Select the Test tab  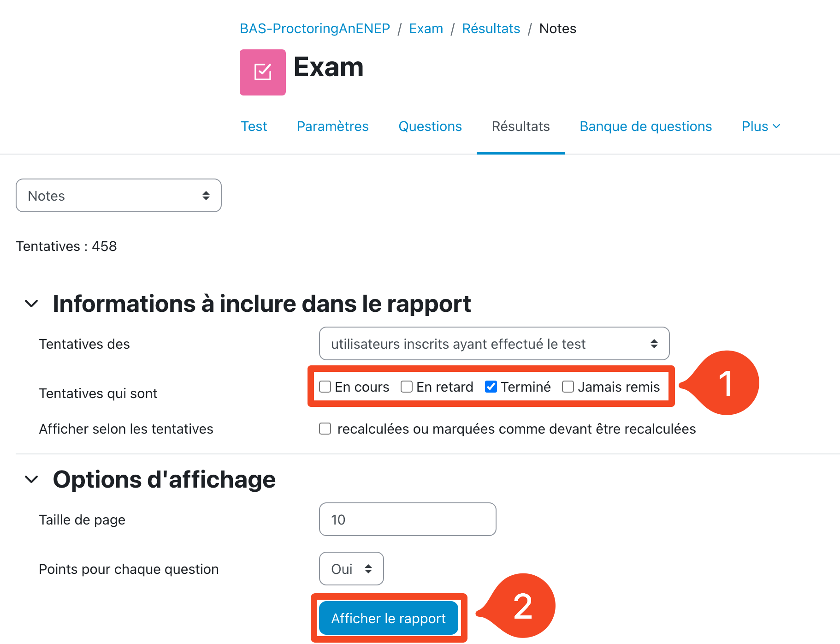[x=254, y=126]
